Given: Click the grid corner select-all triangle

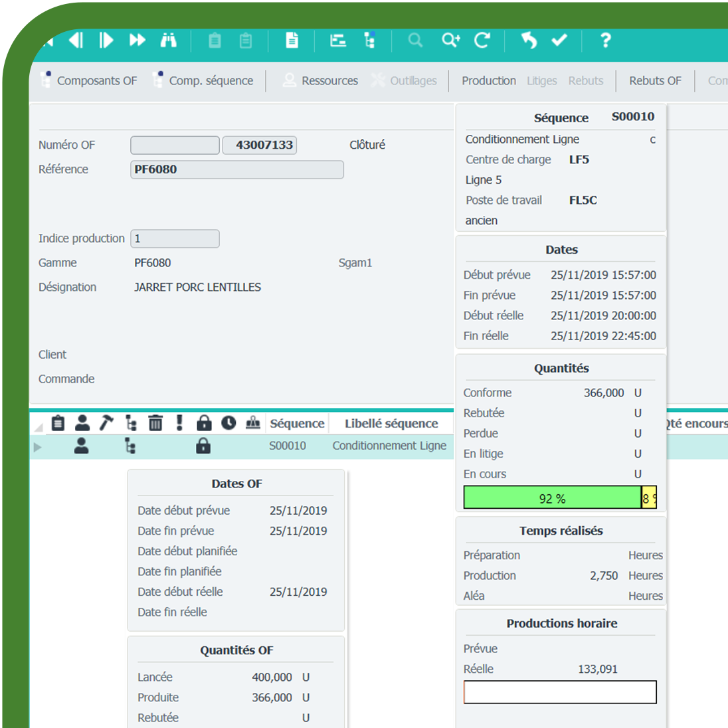Looking at the screenshot, I should [39, 427].
